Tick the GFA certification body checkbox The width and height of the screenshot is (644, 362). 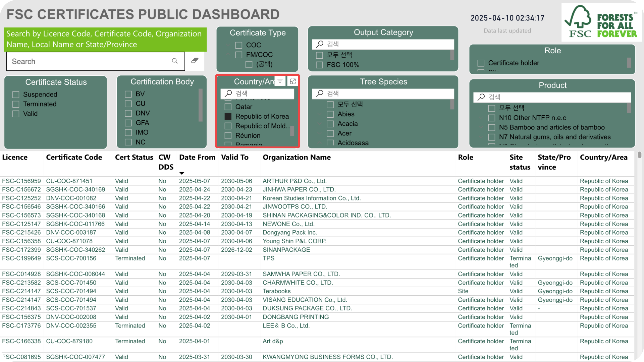pyautogui.click(x=128, y=123)
